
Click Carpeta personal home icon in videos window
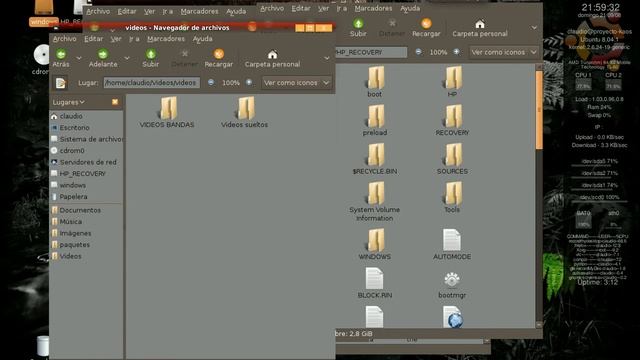(x=272, y=54)
